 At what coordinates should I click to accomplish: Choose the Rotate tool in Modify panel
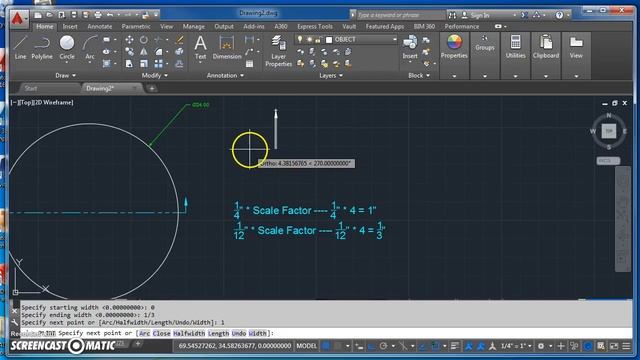click(144, 40)
